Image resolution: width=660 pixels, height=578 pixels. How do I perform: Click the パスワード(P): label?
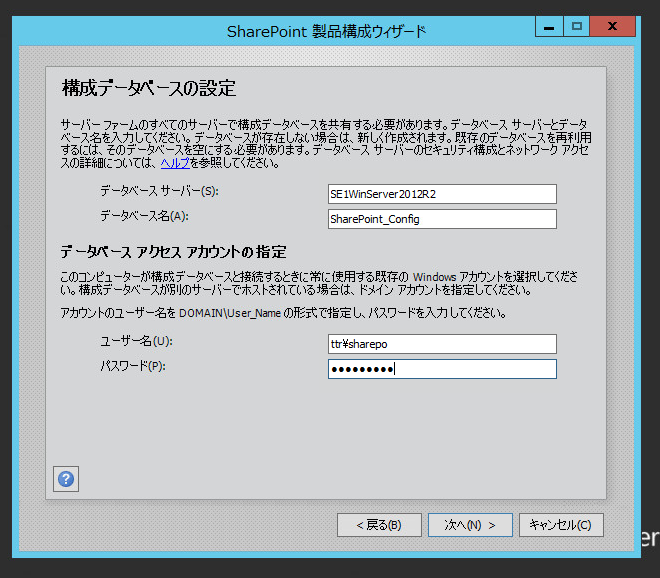(x=133, y=366)
